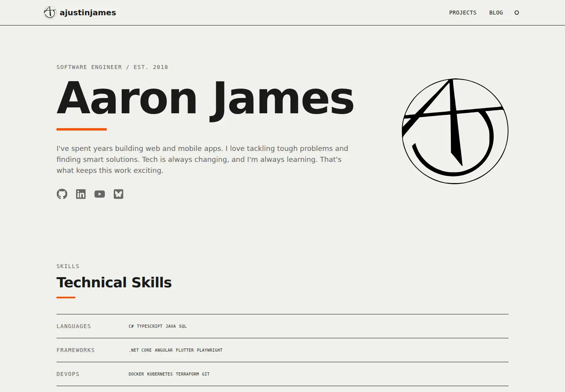This screenshot has width=565, height=392.
Task: Click the C# skill tag
Action: pyautogui.click(x=131, y=326)
